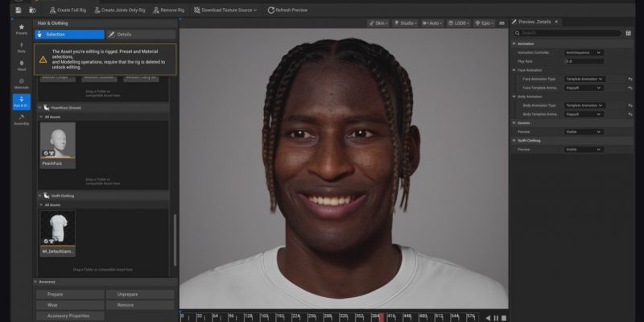The width and height of the screenshot is (644, 322).
Task: Click the Browse to asset icon beside Save
Action: point(32,10)
